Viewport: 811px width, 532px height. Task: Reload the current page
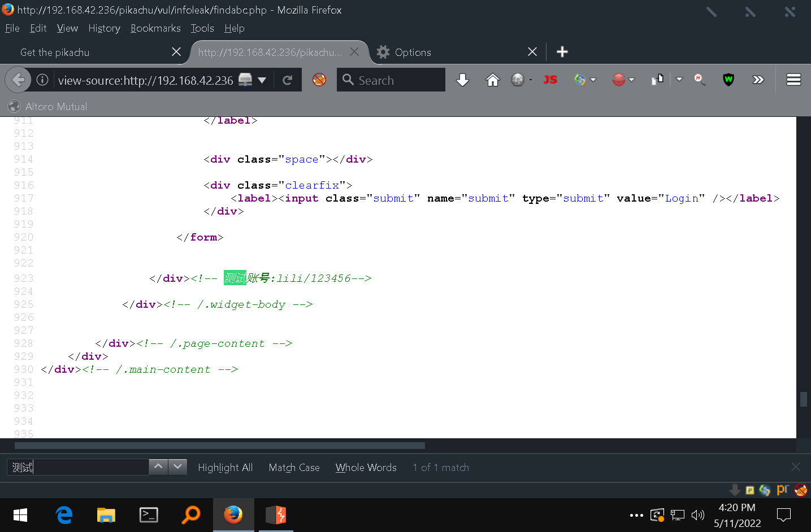coord(287,80)
